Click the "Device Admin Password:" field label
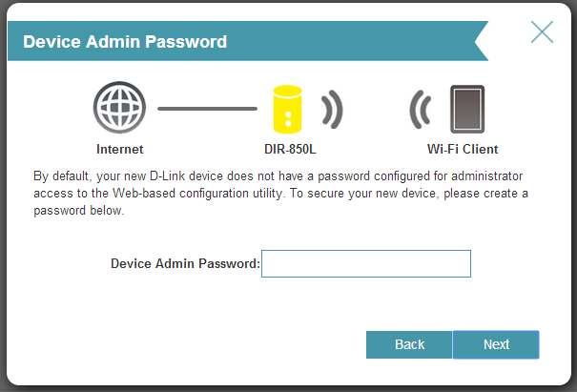The width and height of the screenshot is (577, 392). pos(185,263)
